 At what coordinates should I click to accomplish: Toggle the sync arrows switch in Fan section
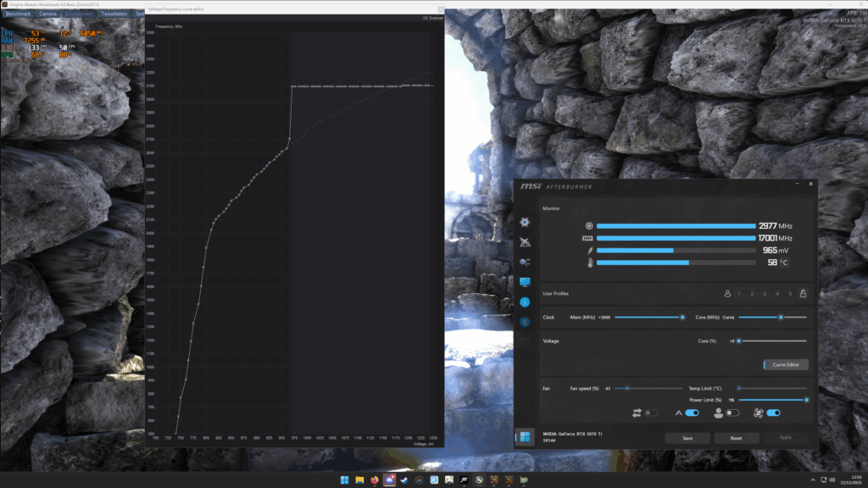[651, 413]
